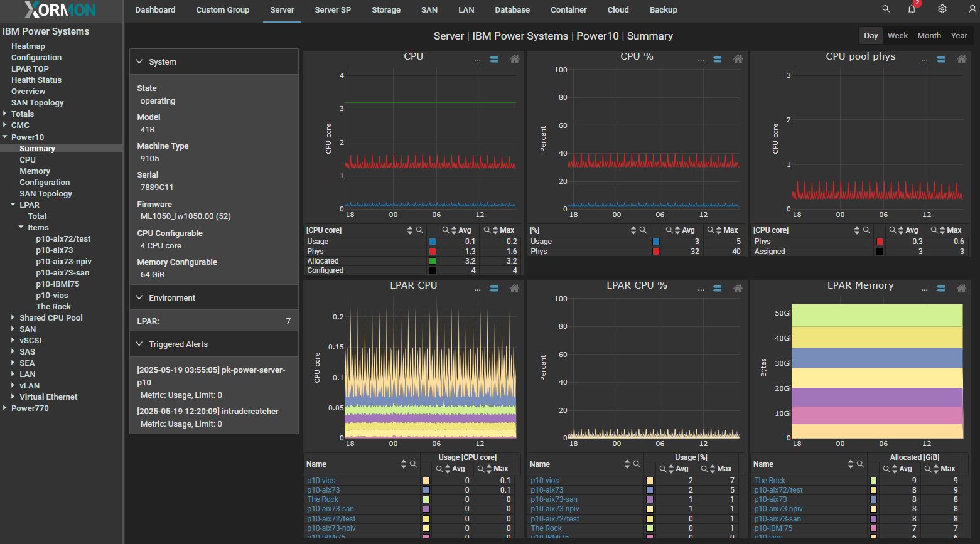The height and width of the screenshot is (544, 980).
Task: Open more options on CPU pool phys chart
Action: point(924,60)
